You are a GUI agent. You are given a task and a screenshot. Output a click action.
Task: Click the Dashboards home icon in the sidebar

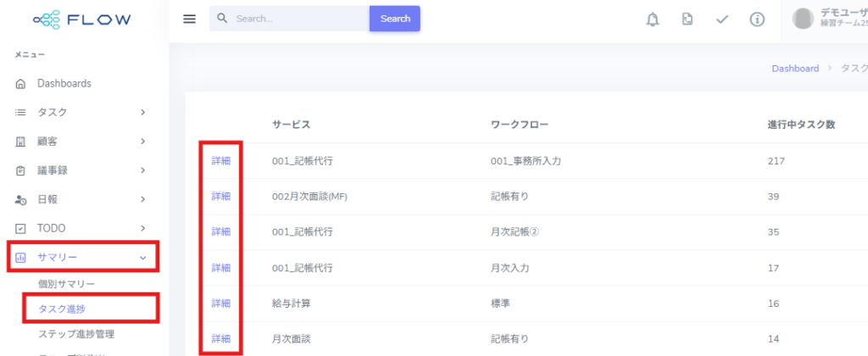click(x=21, y=84)
